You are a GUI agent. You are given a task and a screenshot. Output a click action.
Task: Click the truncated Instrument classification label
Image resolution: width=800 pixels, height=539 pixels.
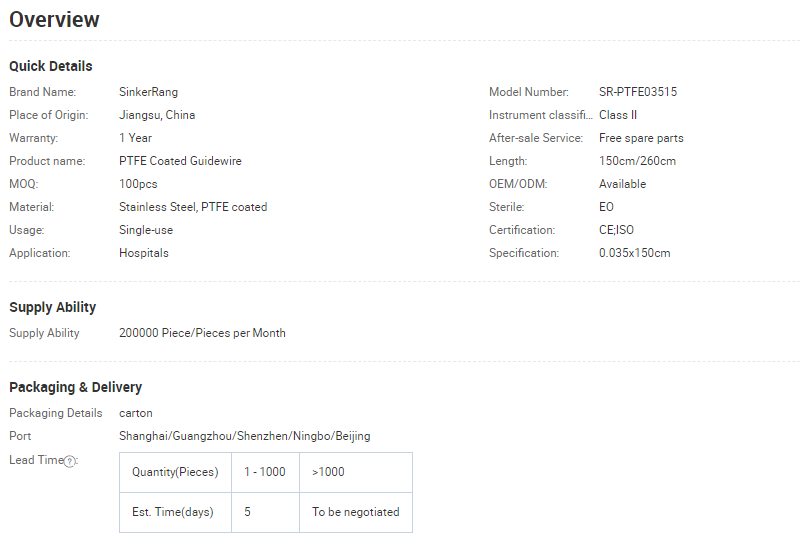pos(535,115)
